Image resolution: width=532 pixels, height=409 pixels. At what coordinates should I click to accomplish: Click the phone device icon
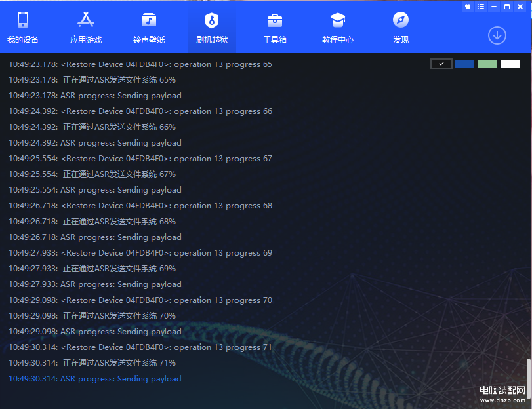(x=23, y=20)
